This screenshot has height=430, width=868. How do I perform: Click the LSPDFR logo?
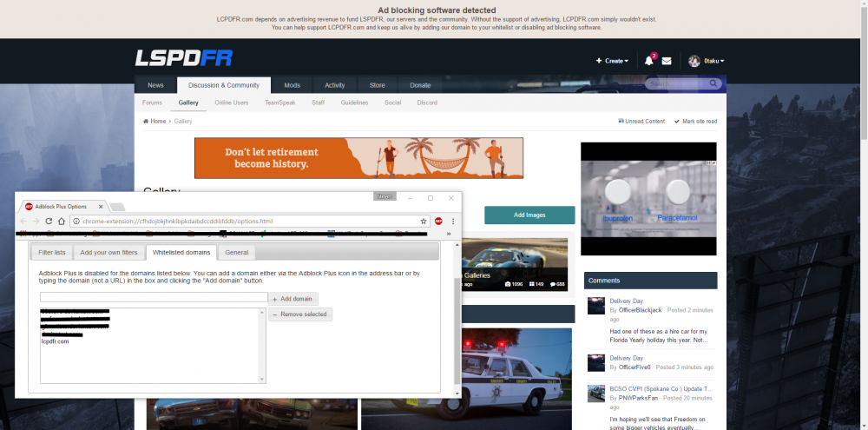click(x=184, y=58)
